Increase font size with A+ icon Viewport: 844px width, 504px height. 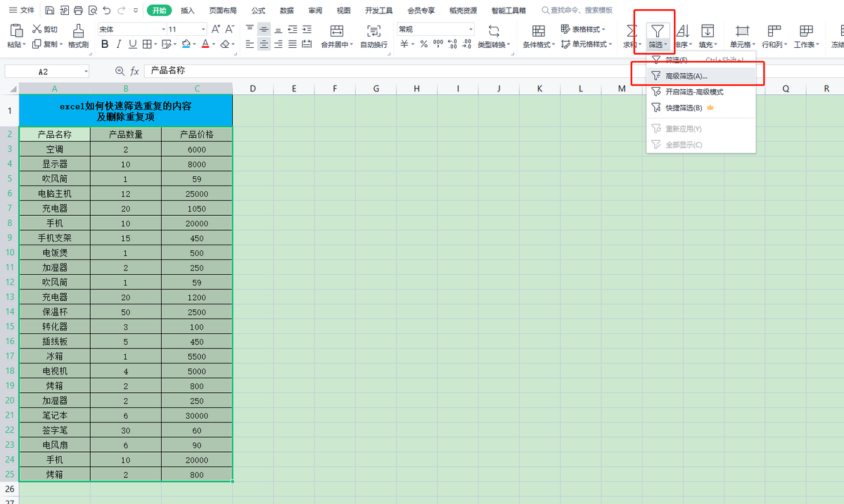[216, 29]
